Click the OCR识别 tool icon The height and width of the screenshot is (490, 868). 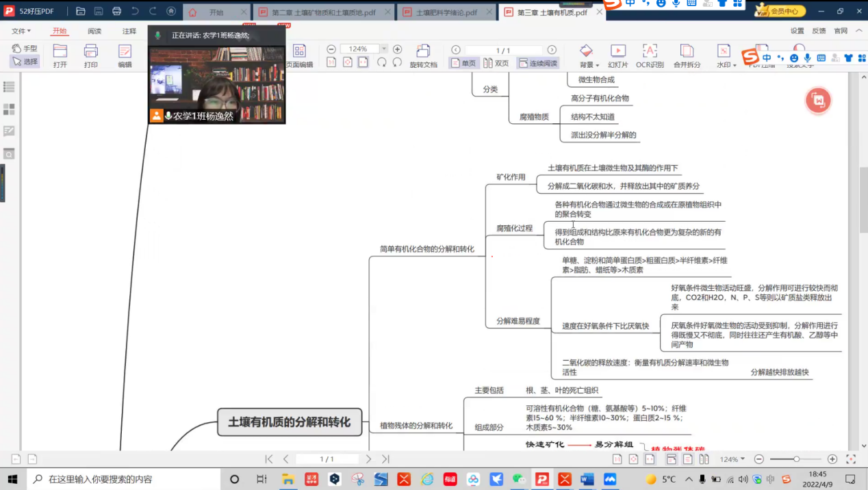pyautogui.click(x=650, y=55)
